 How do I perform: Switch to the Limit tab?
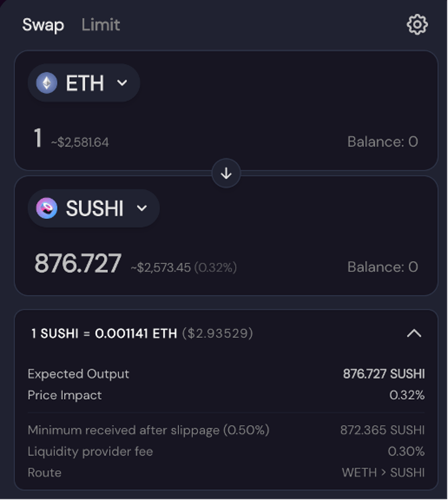(100, 25)
